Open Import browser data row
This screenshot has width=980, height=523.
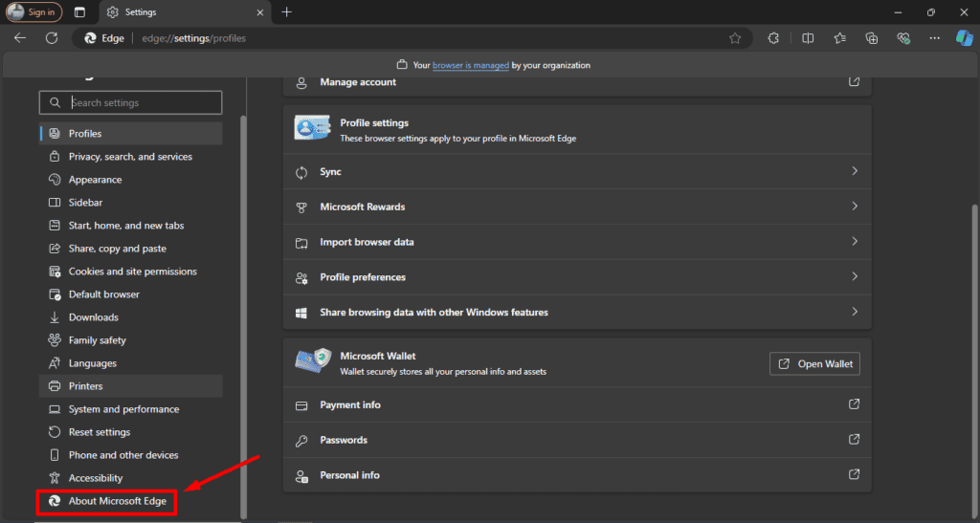[577, 242]
